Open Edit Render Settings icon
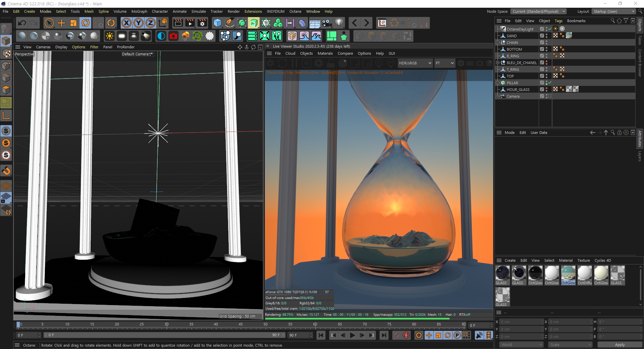This screenshot has height=349, width=644. pyautogui.click(x=202, y=23)
